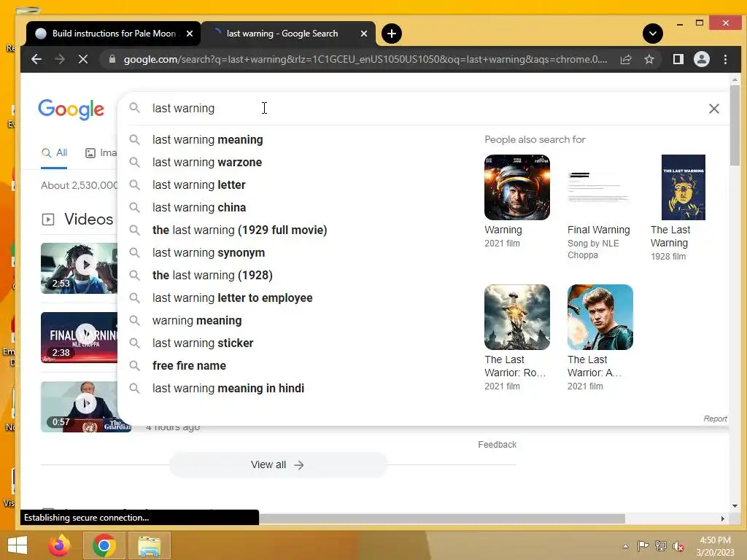Show hidden tray icons arrow
This screenshot has height=560, width=747.
[x=625, y=546]
